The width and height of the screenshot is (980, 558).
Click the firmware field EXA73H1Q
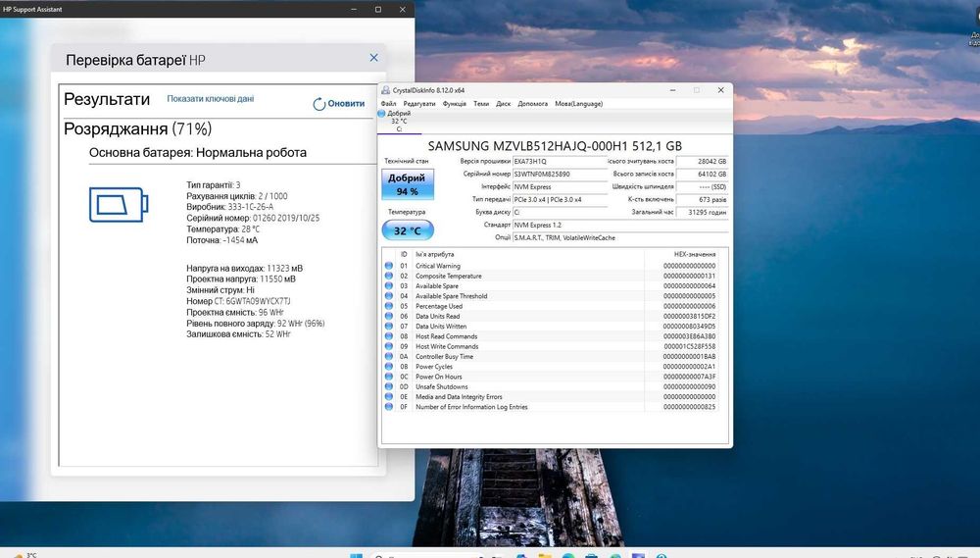point(560,162)
